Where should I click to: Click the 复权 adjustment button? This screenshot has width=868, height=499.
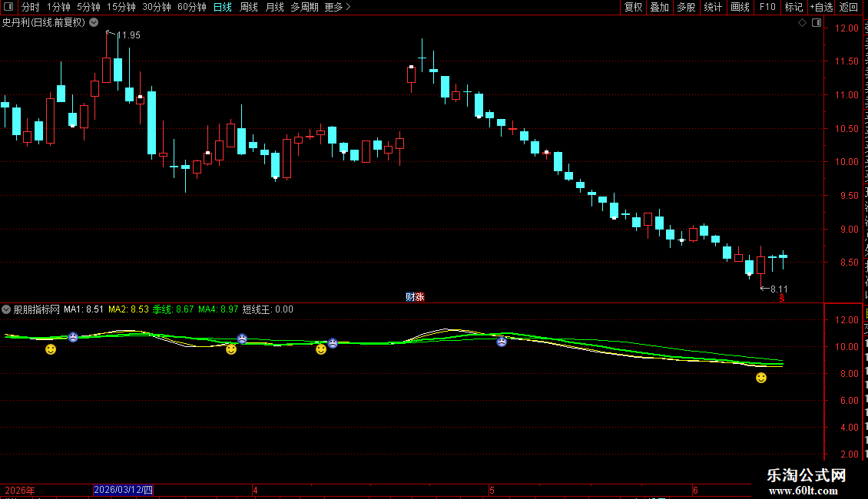tap(633, 7)
